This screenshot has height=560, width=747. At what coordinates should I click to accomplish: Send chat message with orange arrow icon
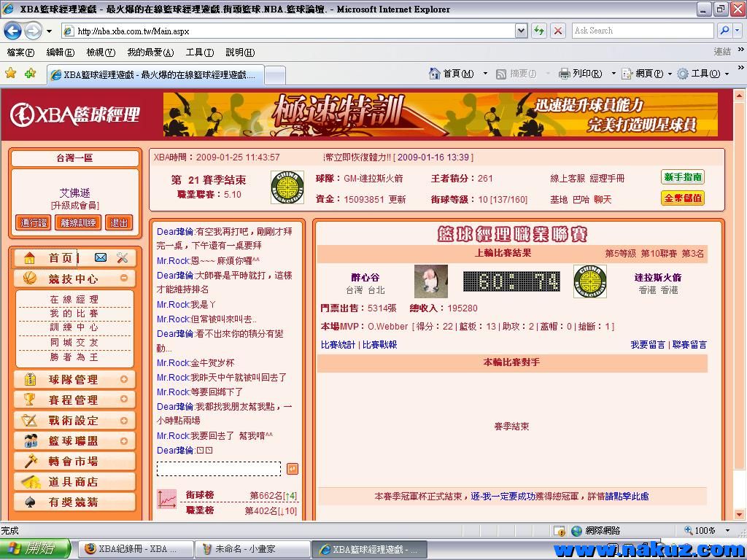[293, 469]
